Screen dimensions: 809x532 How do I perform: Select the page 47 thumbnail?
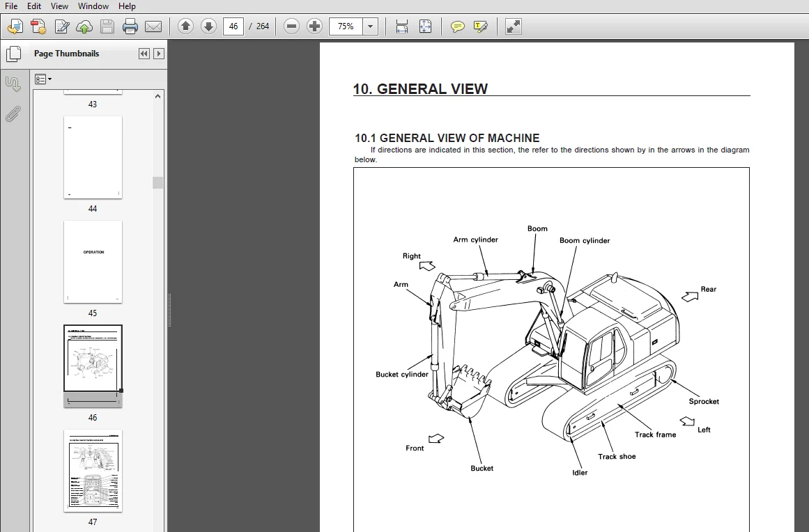tap(93, 471)
